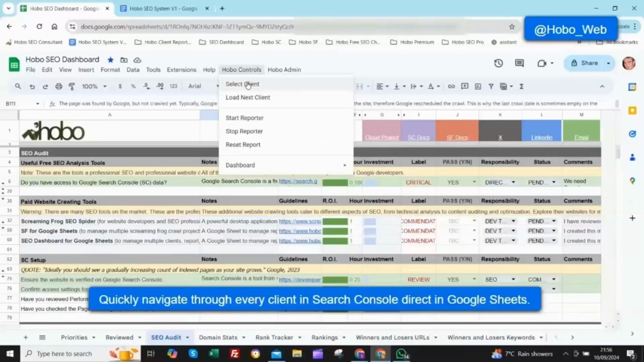Click the Cloud Project header link
The width and height of the screenshot is (644, 362).
[381, 138]
